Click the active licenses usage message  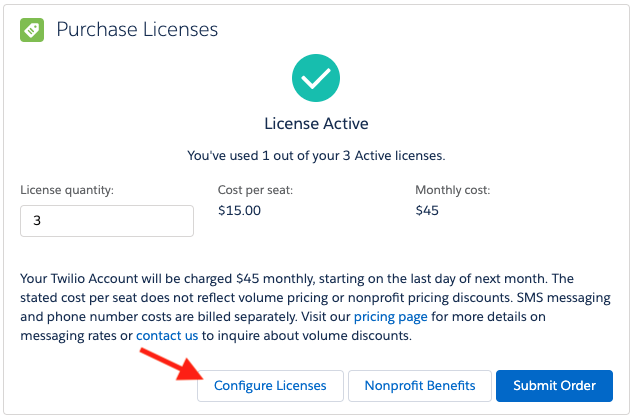[316, 156]
